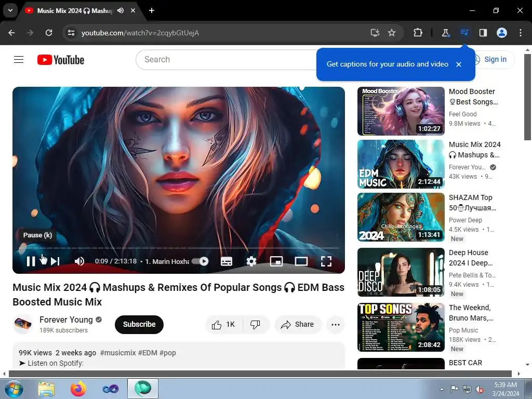Mute tab via speaker icon

121,10
